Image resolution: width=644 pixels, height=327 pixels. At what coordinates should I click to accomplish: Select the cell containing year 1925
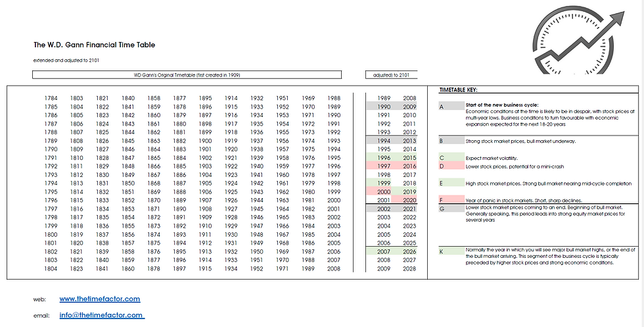pyautogui.click(x=231, y=191)
